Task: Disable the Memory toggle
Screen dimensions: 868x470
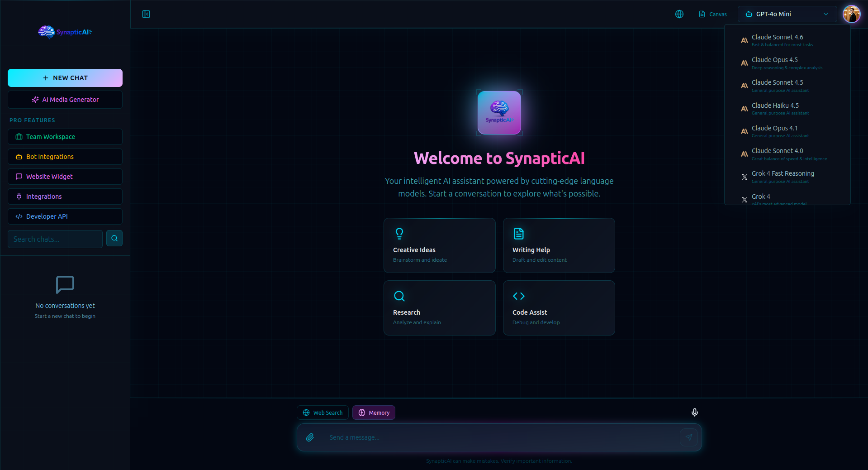Action: pos(374,412)
